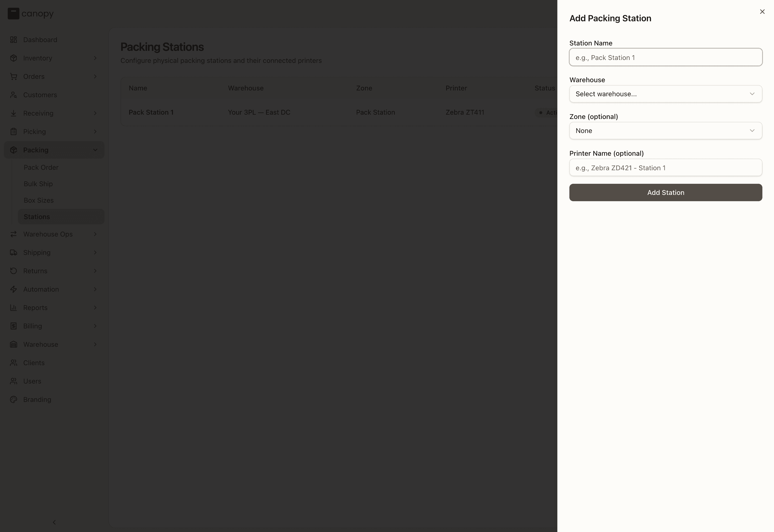Click the Clients people icon
The image size is (774, 532).
click(13, 363)
